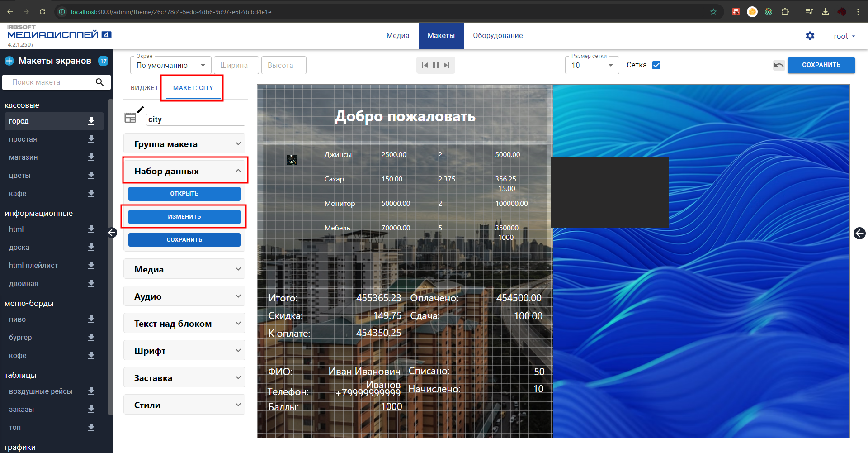Open settings gear icon in header
Image resolution: width=868 pixels, height=453 pixels.
point(810,36)
